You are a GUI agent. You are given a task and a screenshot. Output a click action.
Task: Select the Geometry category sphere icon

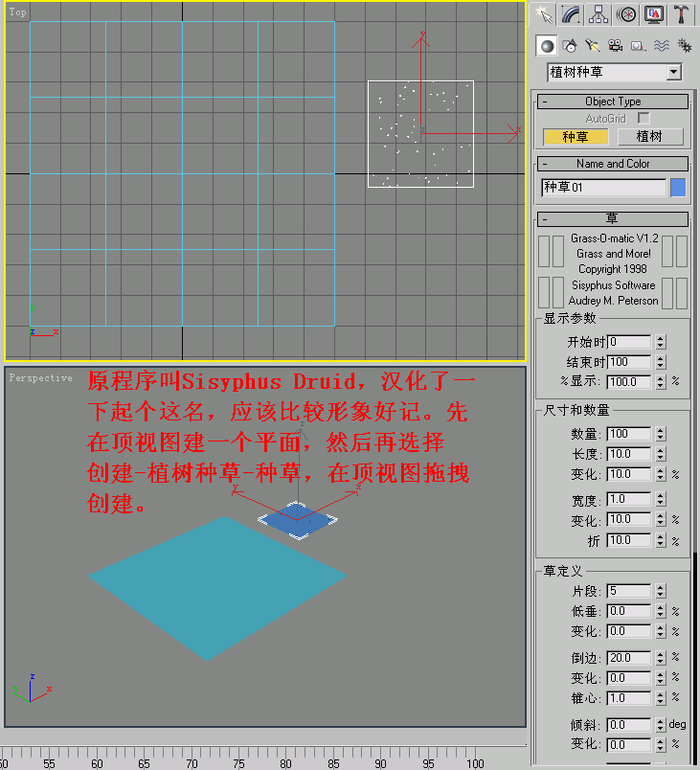547,46
